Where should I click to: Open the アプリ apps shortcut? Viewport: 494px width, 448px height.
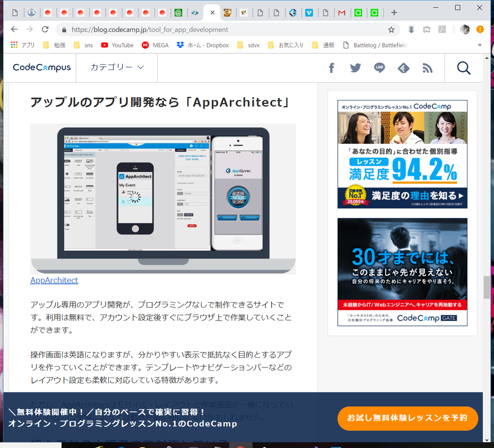23,45
